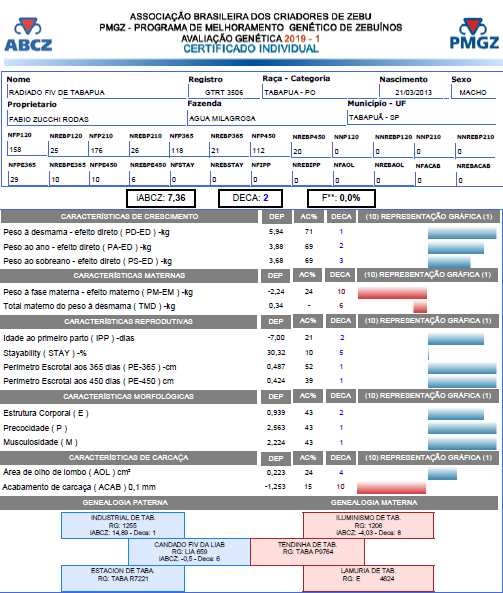Select the Nome field RADIADO FIV DE TABAPUA
This screenshot has height=593, width=503.
tap(97, 92)
